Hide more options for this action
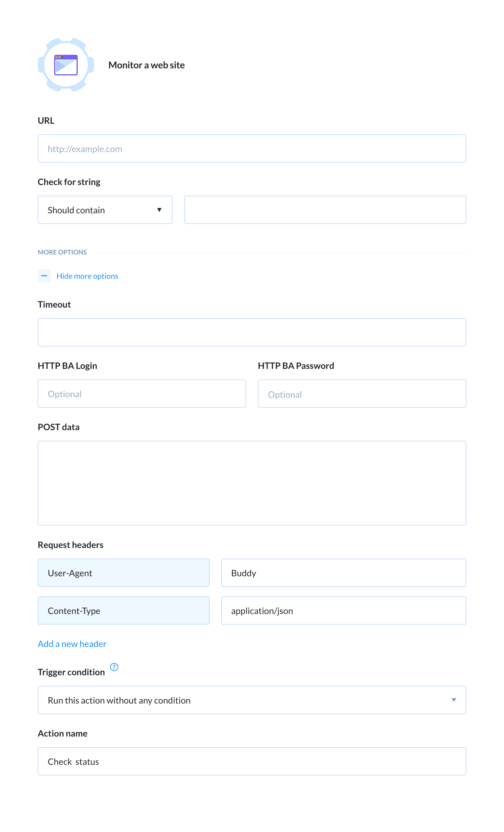The image size is (504, 832). 87,276
